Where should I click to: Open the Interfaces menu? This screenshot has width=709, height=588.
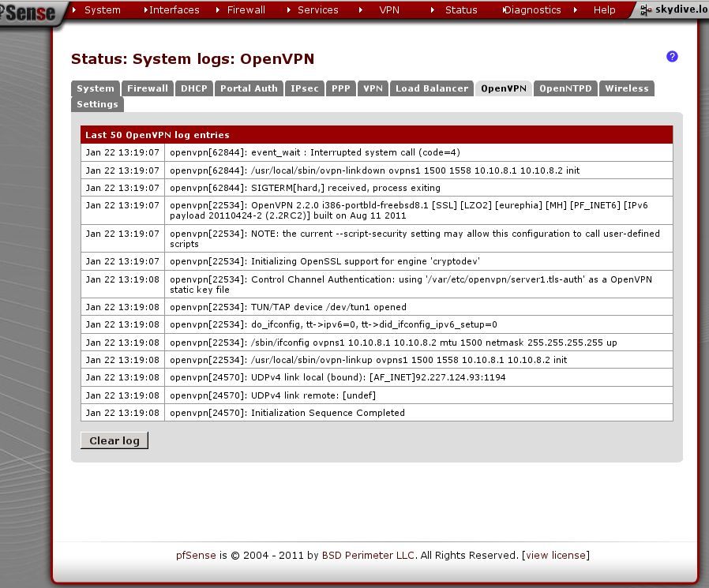click(x=174, y=10)
